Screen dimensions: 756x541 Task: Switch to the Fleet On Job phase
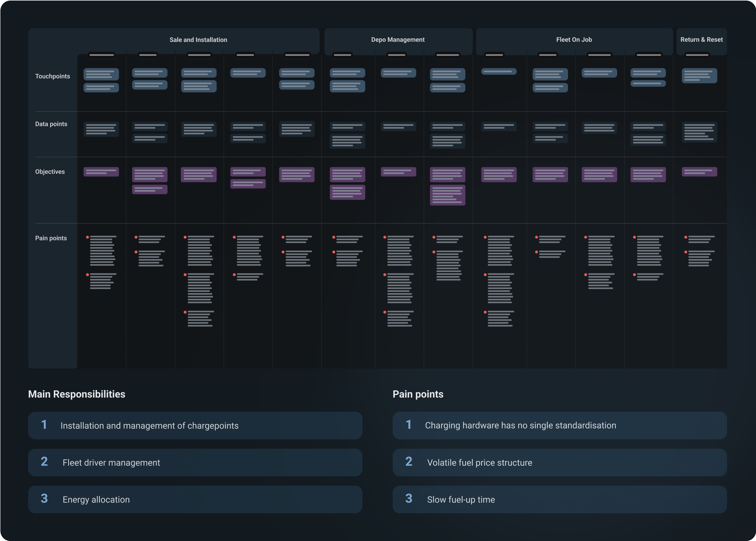[574, 40]
